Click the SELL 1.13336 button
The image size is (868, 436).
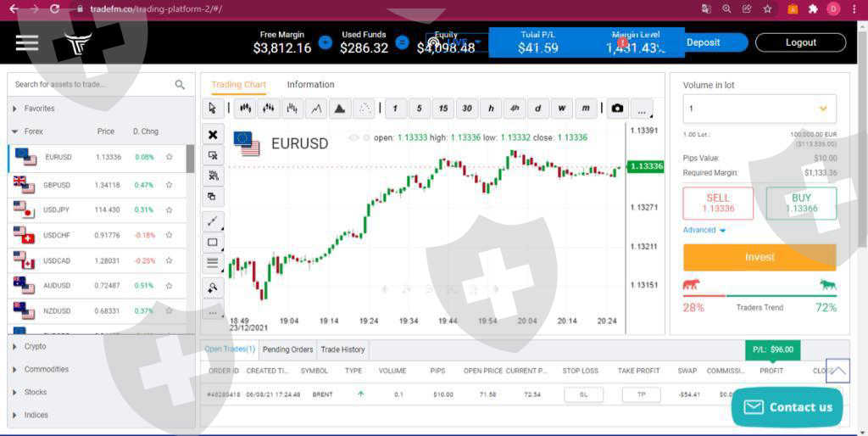pos(718,204)
